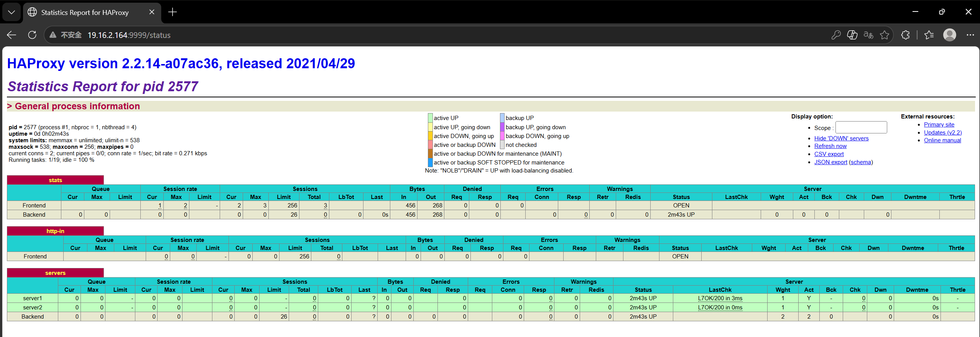Image resolution: width=980 pixels, height=337 pixels.
Task: Click the server1 '2m43s UP' status cell
Action: tap(643, 298)
